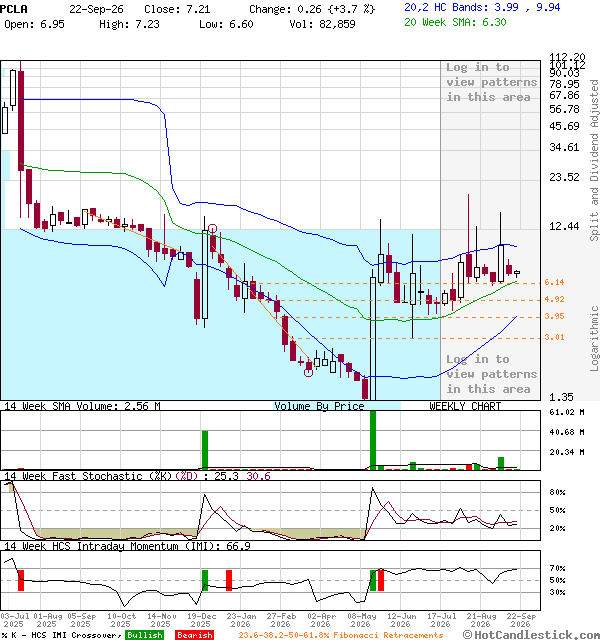The height and width of the screenshot is (640, 600).
Task: Click the red circle marker at the trendline bottom
Action: click(309, 372)
